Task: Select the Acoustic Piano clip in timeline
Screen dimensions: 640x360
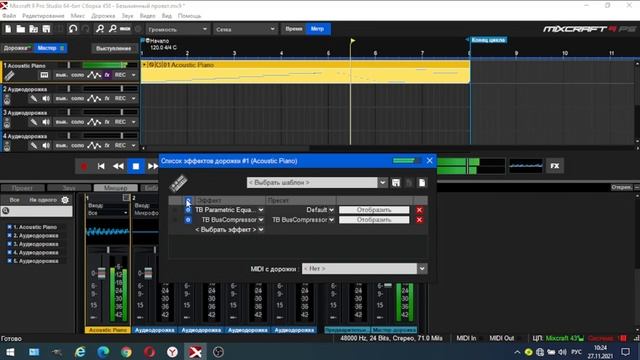Action: (x=305, y=72)
